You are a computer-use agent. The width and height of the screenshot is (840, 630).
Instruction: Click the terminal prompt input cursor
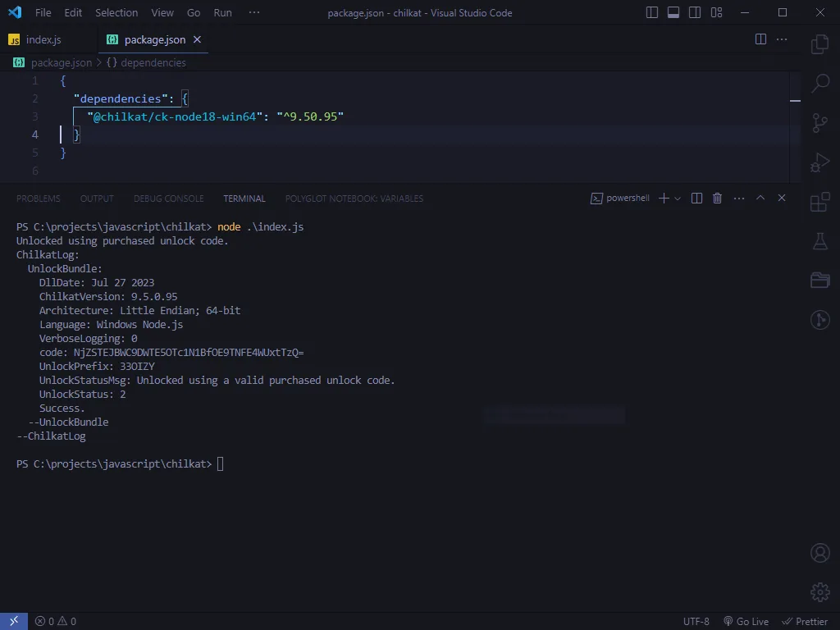coord(220,464)
